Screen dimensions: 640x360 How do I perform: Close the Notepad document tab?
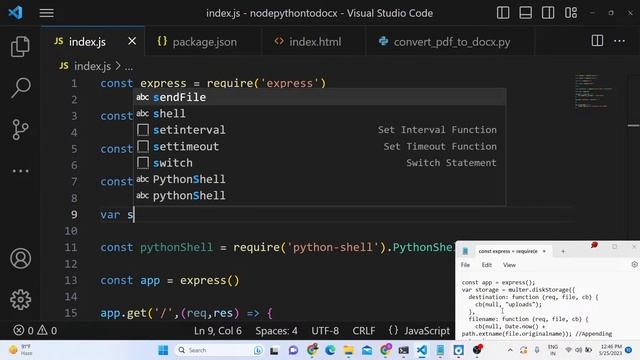(544, 251)
